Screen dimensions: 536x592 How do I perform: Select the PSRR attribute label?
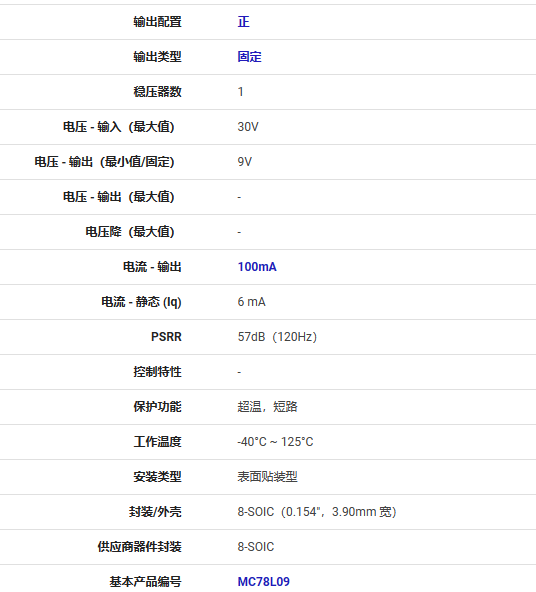(166, 337)
